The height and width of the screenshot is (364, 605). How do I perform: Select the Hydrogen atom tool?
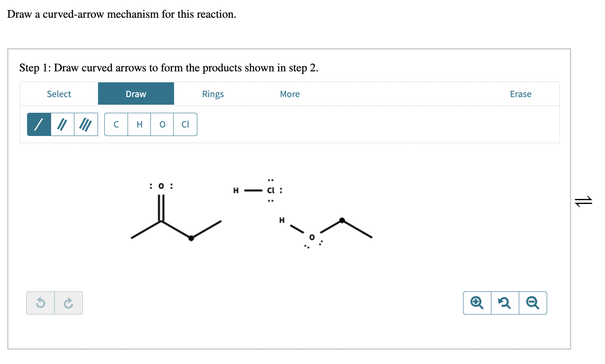[x=139, y=124]
